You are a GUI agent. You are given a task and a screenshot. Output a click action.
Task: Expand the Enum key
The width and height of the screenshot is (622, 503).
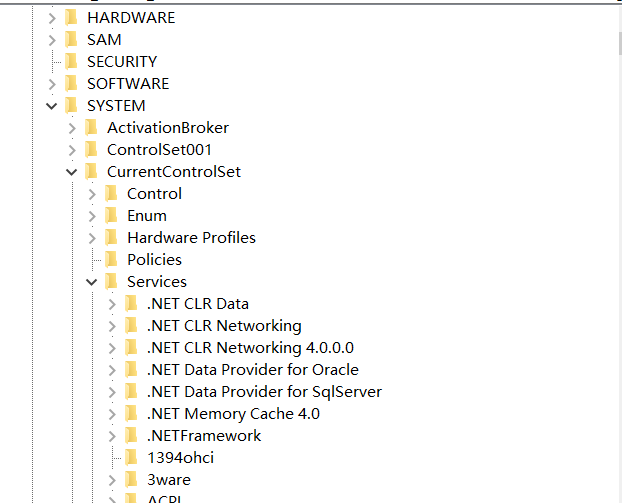point(92,216)
